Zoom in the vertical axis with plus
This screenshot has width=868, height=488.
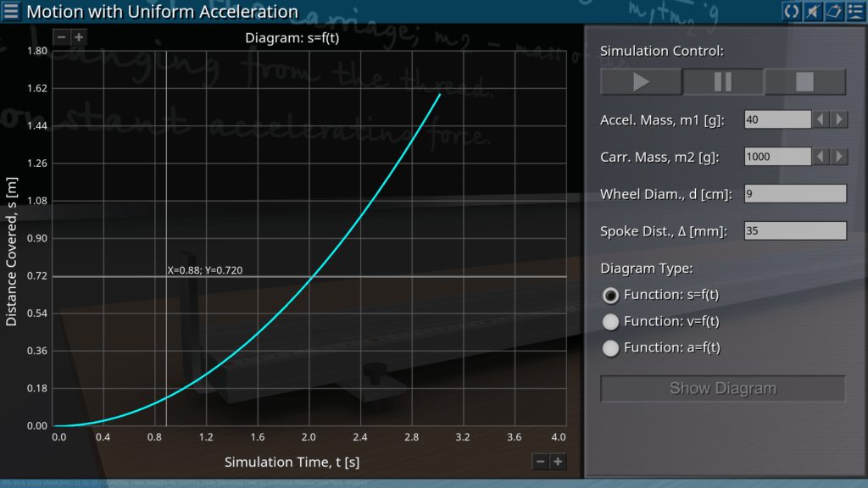[78, 37]
